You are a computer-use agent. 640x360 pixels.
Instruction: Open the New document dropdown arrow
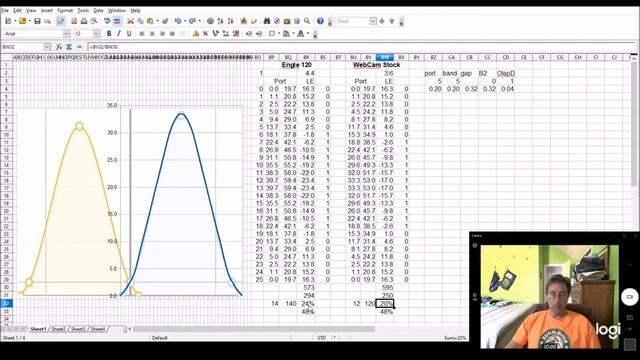click(x=16, y=21)
